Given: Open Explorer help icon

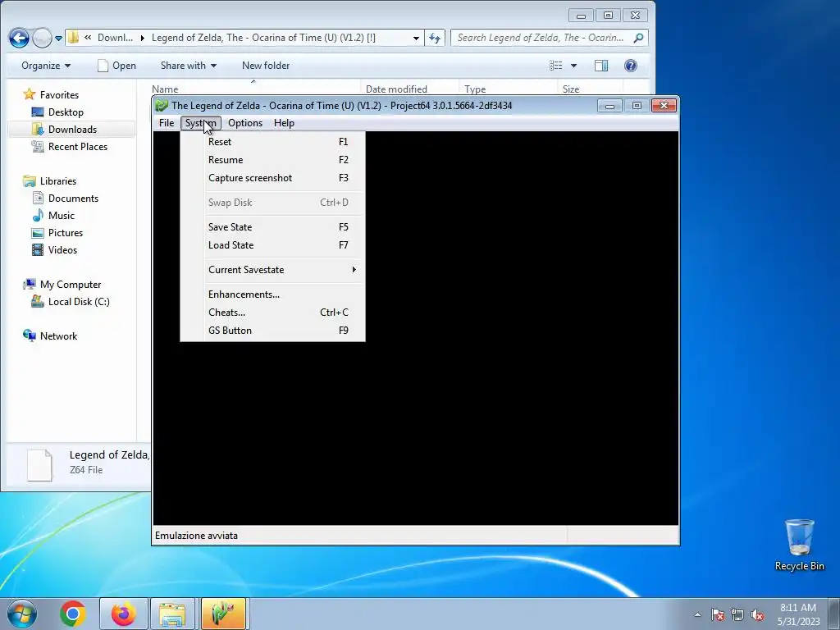Looking at the screenshot, I should pyautogui.click(x=631, y=66).
